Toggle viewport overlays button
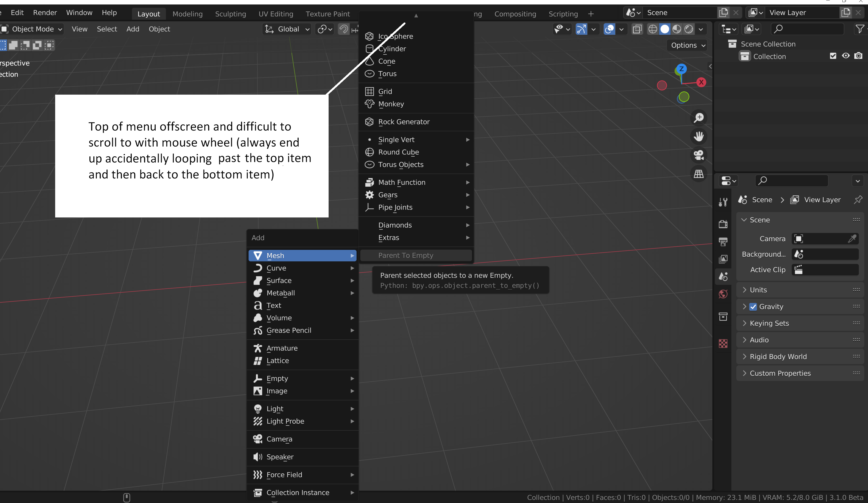Screen dimensions: 868x503 pos(610,29)
